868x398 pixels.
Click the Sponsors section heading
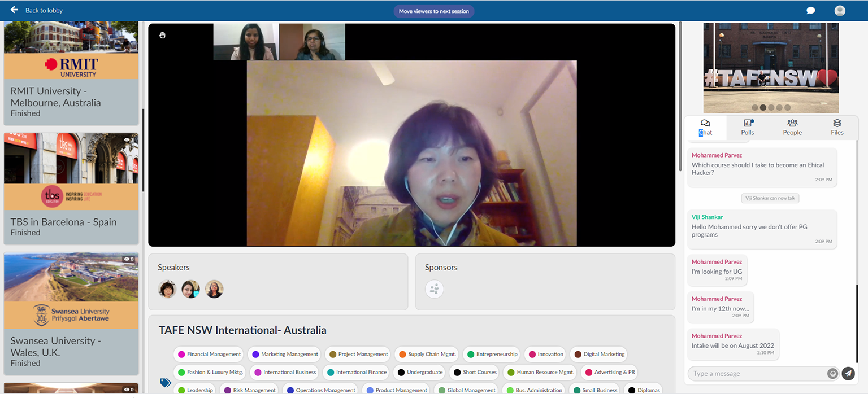pyautogui.click(x=441, y=268)
